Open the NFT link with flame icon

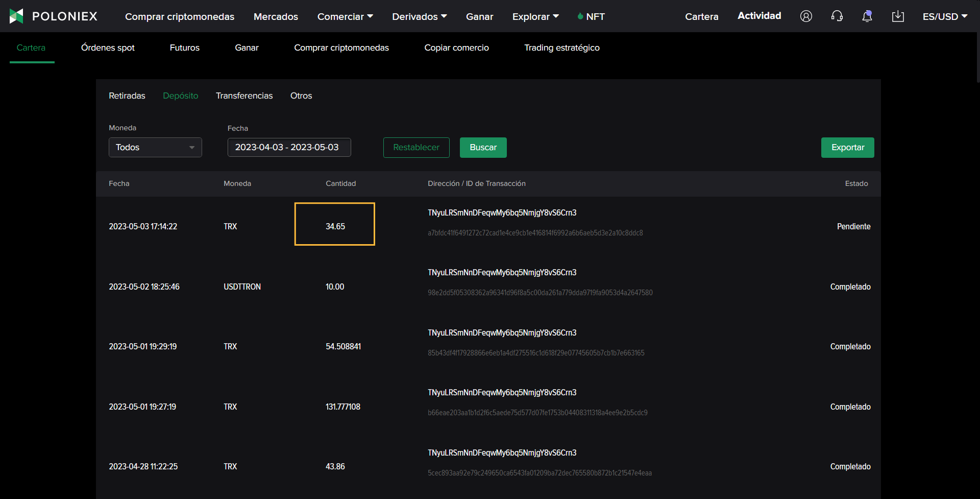(x=591, y=16)
